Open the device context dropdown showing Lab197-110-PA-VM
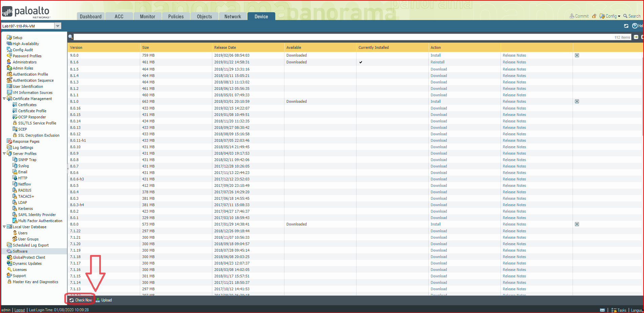The width and height of the screenshot is (644, 313). pos(58,25)
